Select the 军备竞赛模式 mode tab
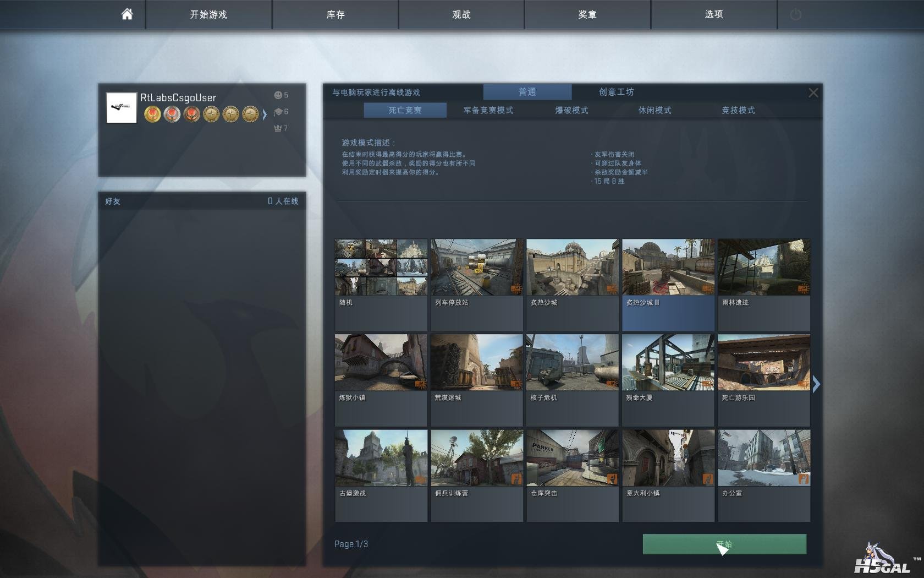 tap(488, 110)
